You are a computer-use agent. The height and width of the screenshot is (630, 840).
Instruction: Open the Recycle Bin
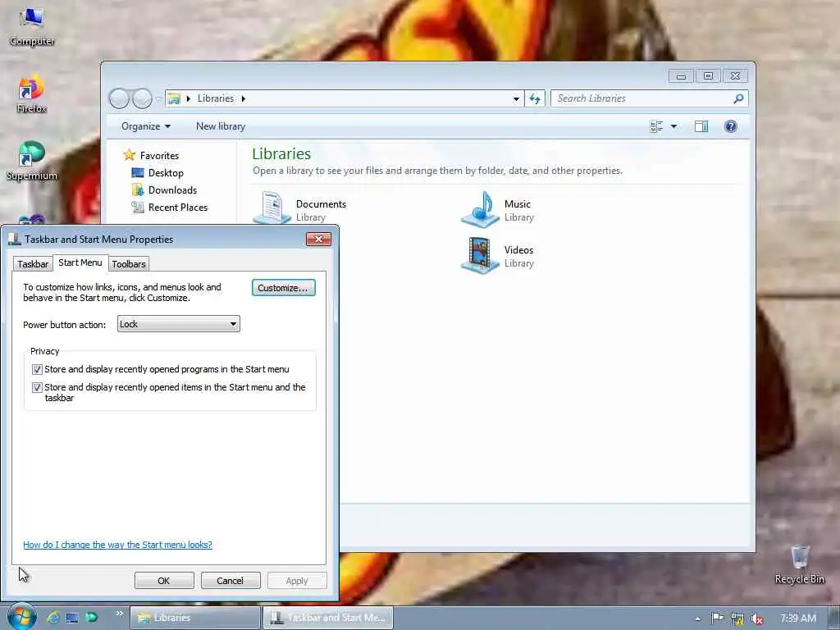coord(799,564)
